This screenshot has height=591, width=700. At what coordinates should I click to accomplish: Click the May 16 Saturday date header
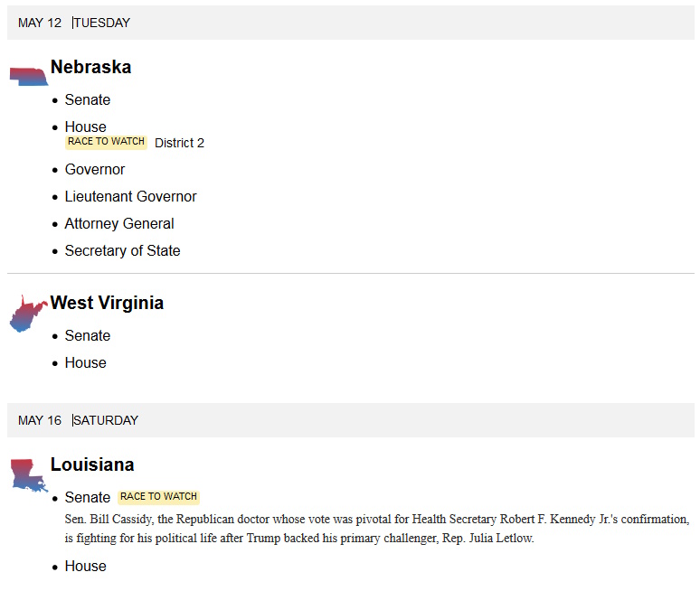pos(79,420)
